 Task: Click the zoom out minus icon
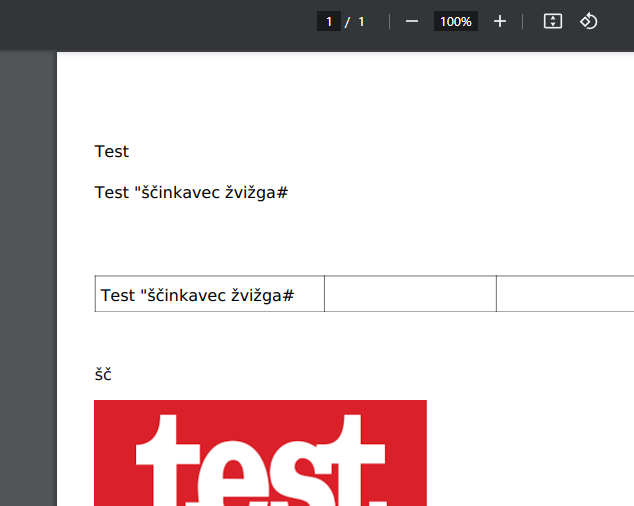pos(412,21)
